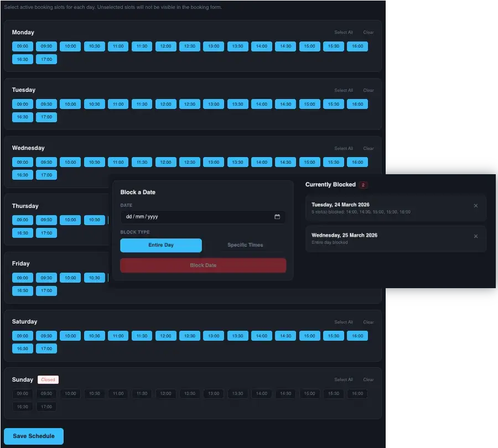The image size is (498, 448).
Task: Toggle Wednesday 11:00 slot
Action: (118, 162)
